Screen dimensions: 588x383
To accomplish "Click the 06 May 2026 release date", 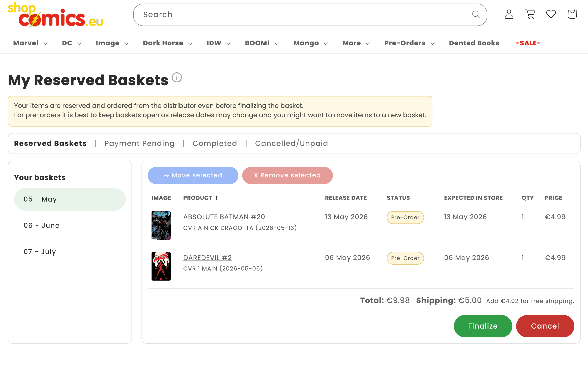I will pos(347,258).
